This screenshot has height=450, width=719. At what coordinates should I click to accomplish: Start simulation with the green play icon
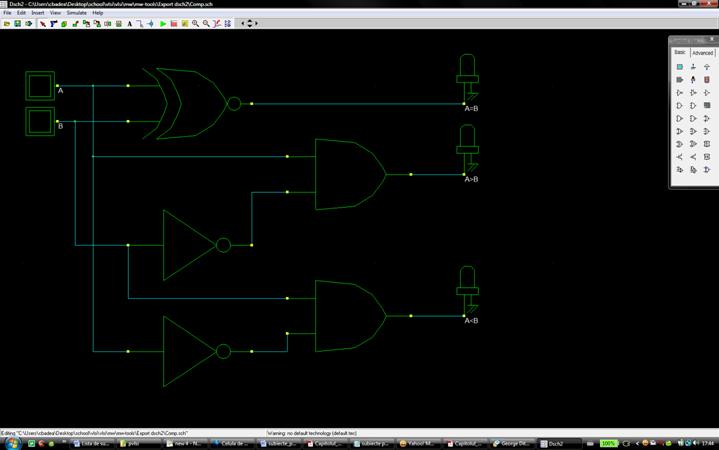click(163, 23)
